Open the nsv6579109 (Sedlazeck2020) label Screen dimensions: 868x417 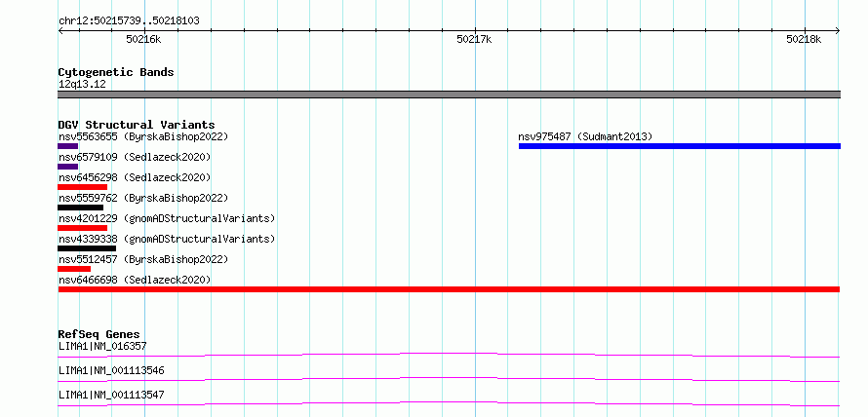135,157
